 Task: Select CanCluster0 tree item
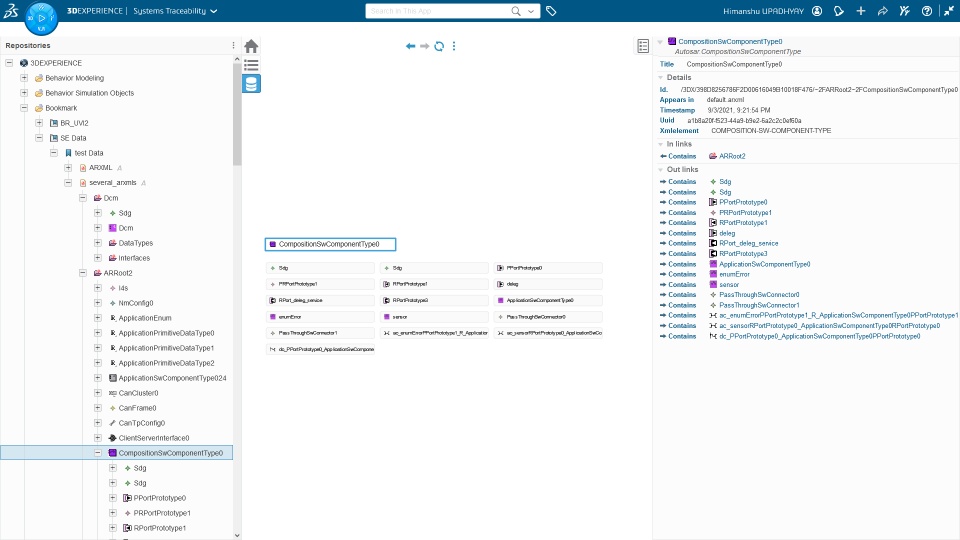tap(138, 393)
